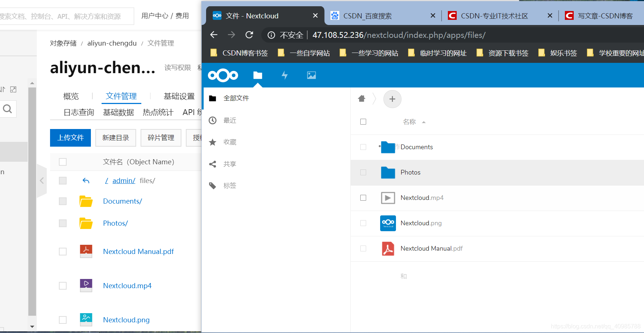Switch to CSDN_百度搜索 browser tab
The width and height of the screenshot is (644, 333).
click(383, 16)
